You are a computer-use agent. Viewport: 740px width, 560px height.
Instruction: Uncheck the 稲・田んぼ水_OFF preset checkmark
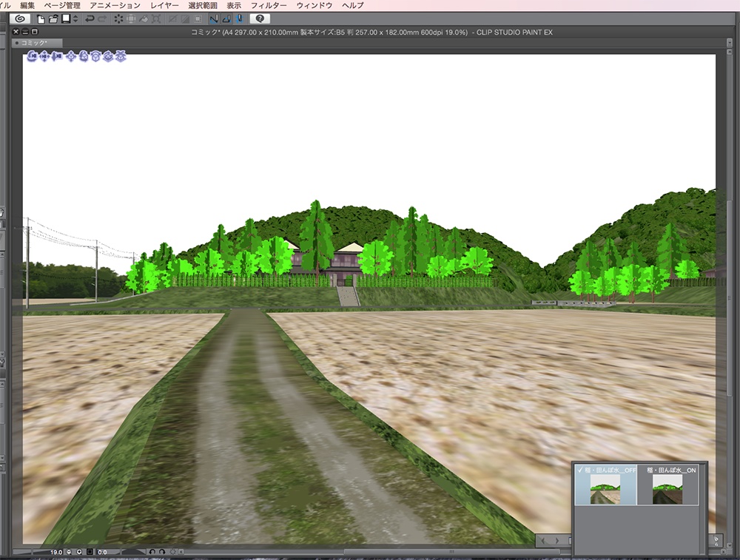580,470
